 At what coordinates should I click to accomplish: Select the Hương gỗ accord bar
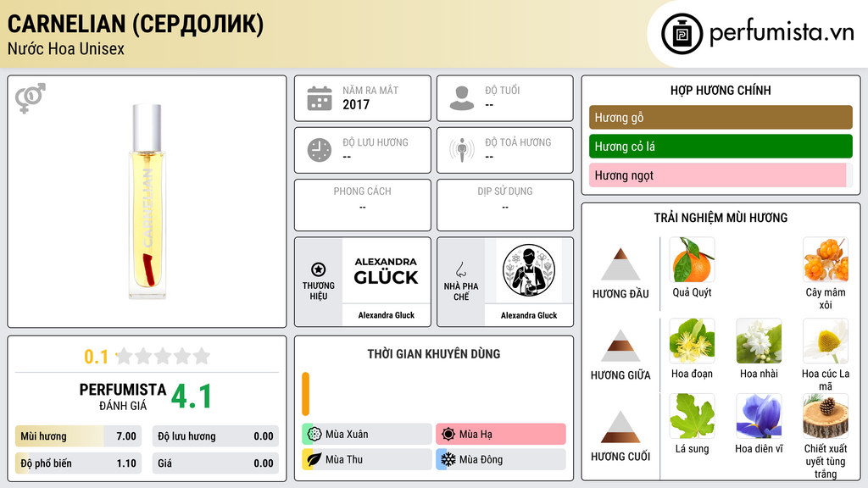point(721,117)
